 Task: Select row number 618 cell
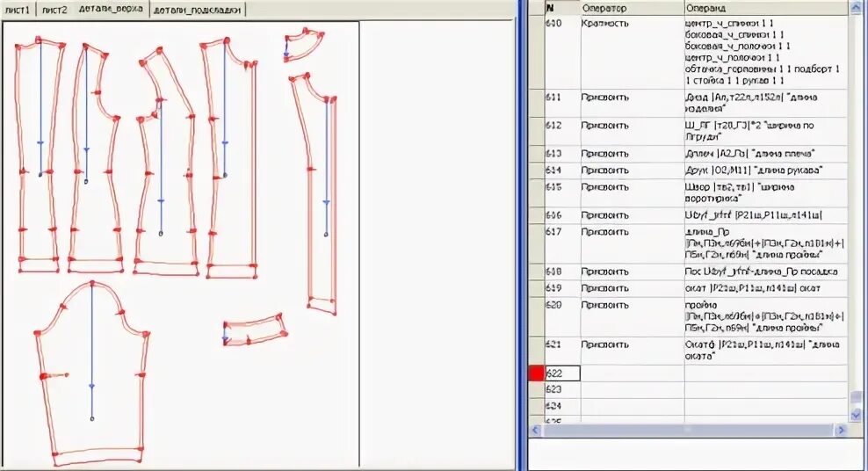[x=562, y=272]
